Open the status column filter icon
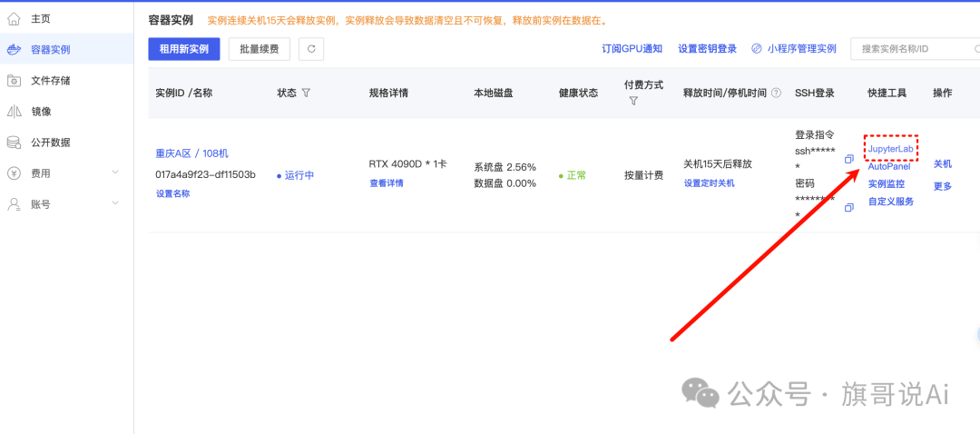 [x=306, y=93]
